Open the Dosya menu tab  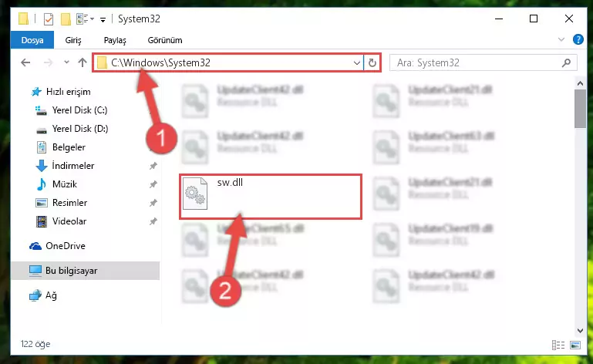32,40
